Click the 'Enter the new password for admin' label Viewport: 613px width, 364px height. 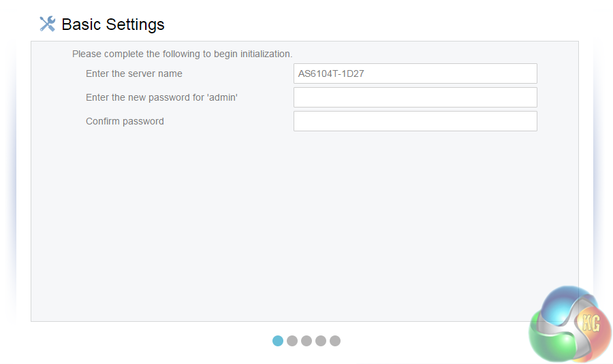[x=161, y=97]
